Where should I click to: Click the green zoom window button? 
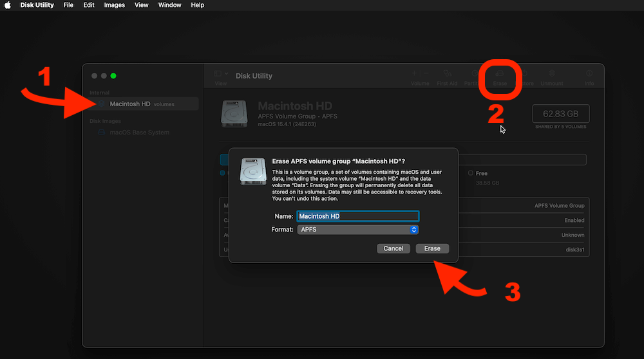[x=113, y=76]
